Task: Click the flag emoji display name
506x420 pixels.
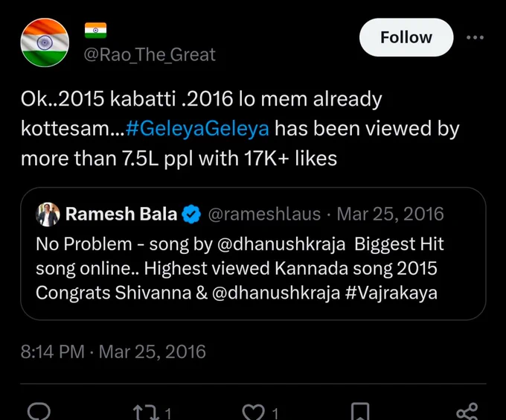Action: pos(95,31)
